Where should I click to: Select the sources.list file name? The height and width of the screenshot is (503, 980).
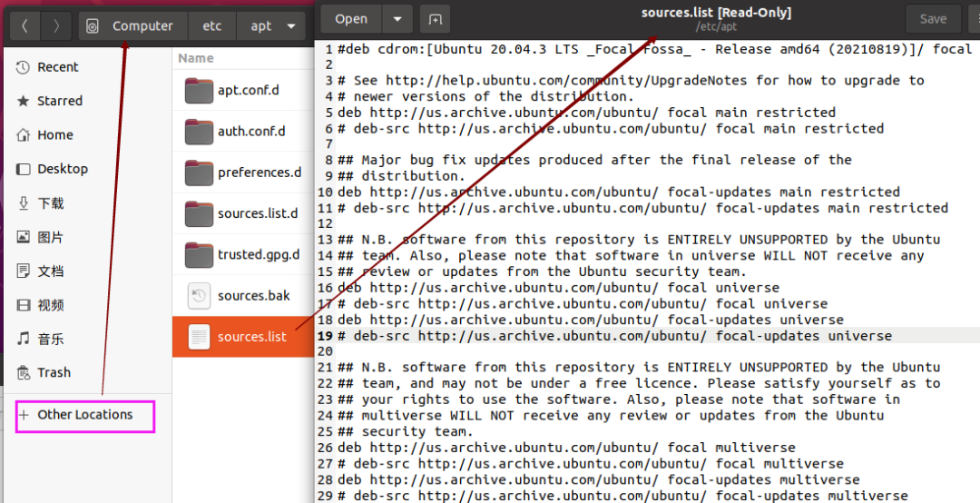pos(252,337)
